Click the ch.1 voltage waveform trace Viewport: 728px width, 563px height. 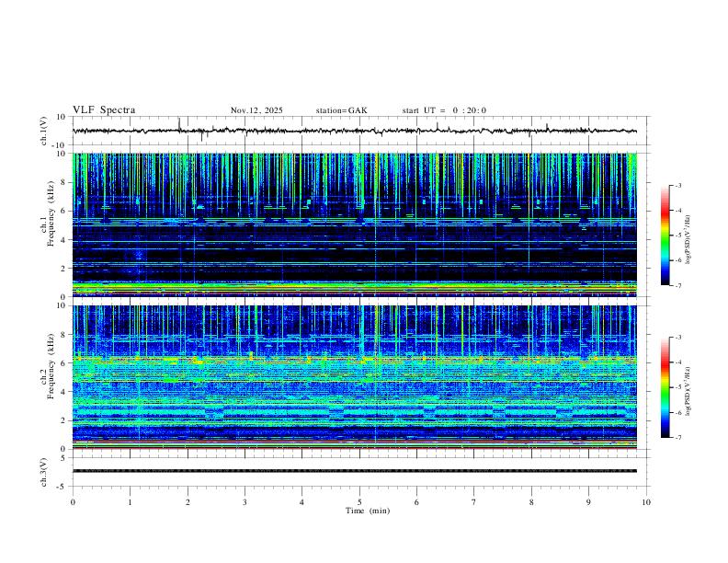[x=355, y=131]
